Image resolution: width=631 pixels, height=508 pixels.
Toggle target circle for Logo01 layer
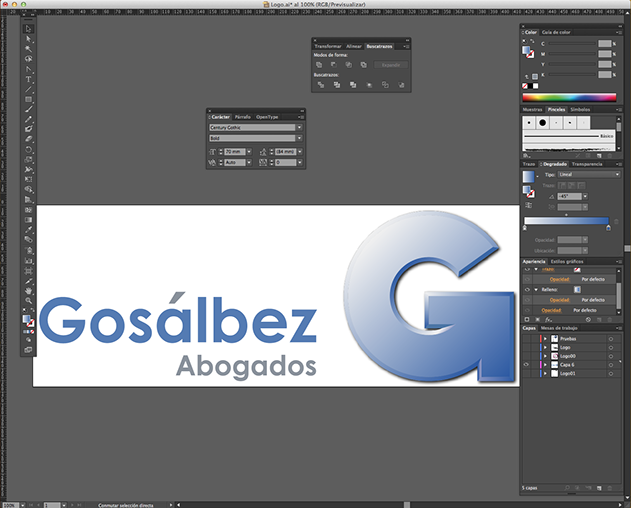[611, 374]
